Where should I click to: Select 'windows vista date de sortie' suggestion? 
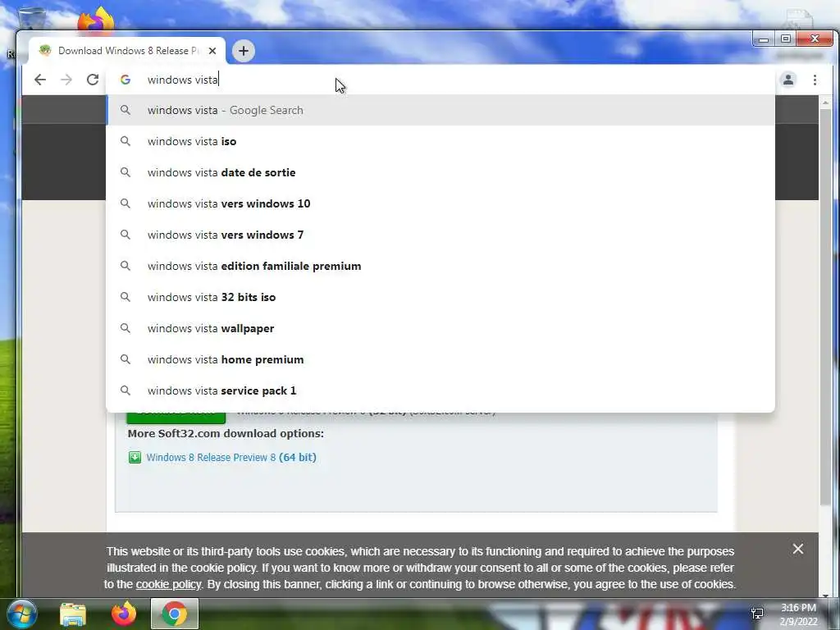pos(441,172)
